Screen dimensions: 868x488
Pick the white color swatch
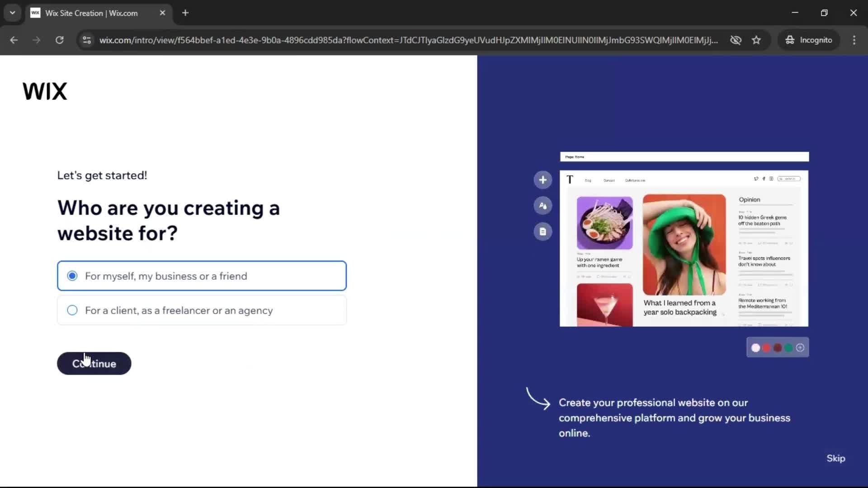[x=755, y=347]
